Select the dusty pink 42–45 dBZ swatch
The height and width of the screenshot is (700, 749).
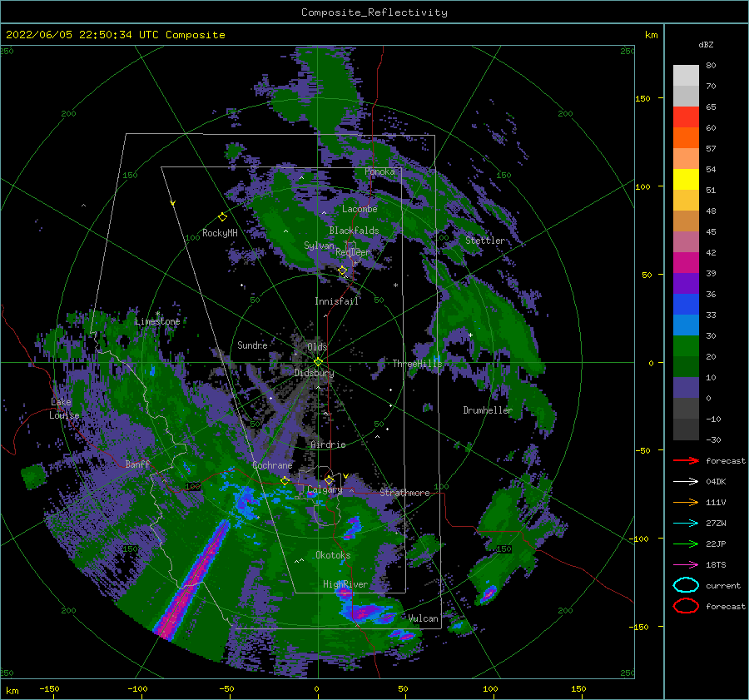(686, 241)
